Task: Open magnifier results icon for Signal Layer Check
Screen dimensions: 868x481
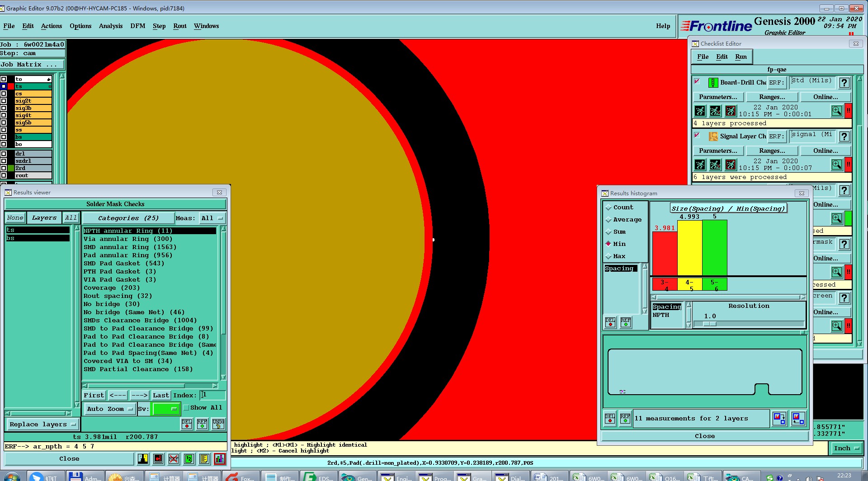Action: pyautogui.click(x=837, y=165)
